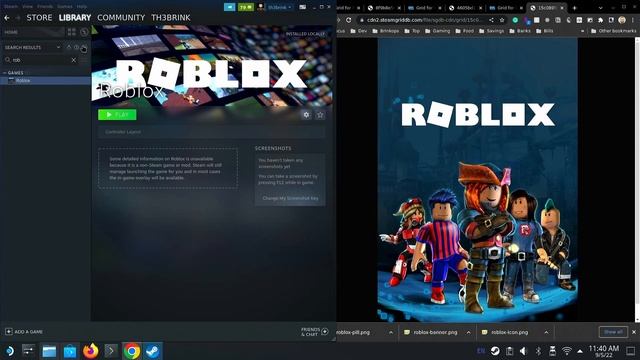Viewport: 640px width, 360px height.
Task: Click the share icon in Chrome address bar
Action: (x=491, y=20)
